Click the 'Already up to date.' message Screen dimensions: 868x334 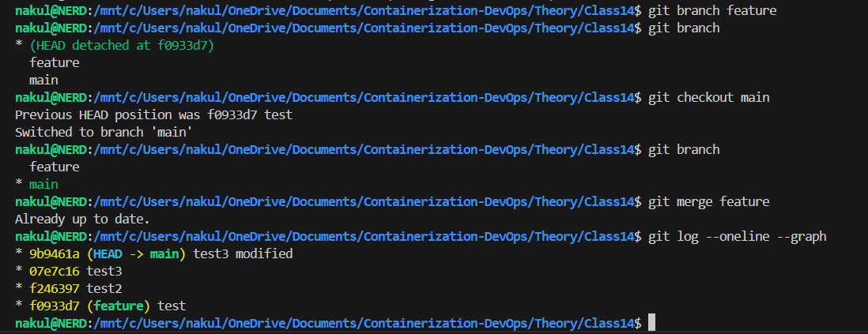tap(82, 220)
